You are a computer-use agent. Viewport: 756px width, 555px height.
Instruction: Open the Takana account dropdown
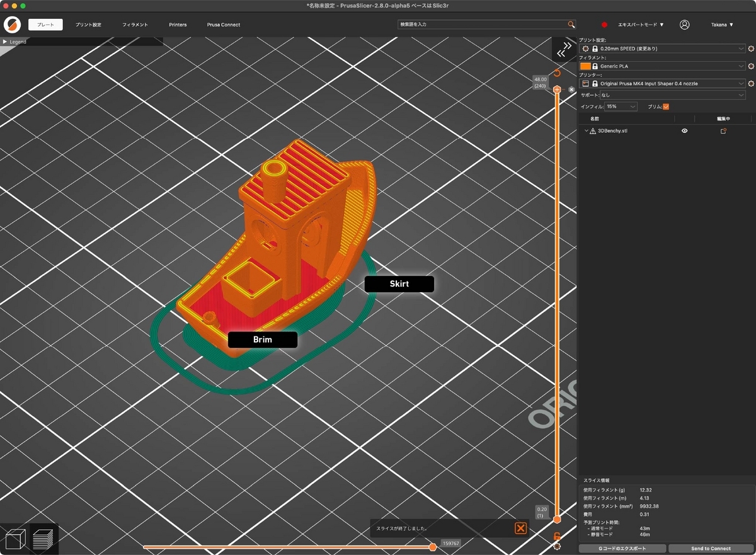722,25
